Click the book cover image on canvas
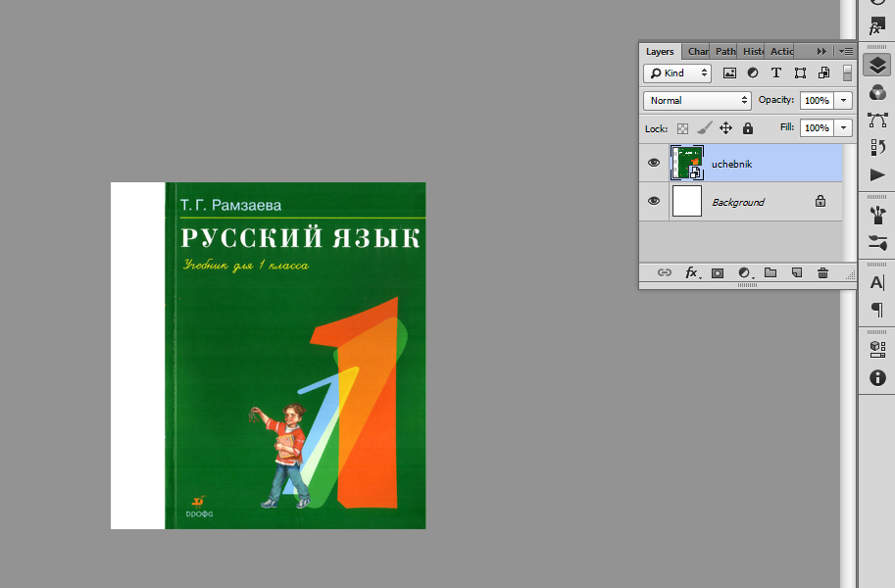The height and width of the screenshot is (588, 895). tap(295, 356)
